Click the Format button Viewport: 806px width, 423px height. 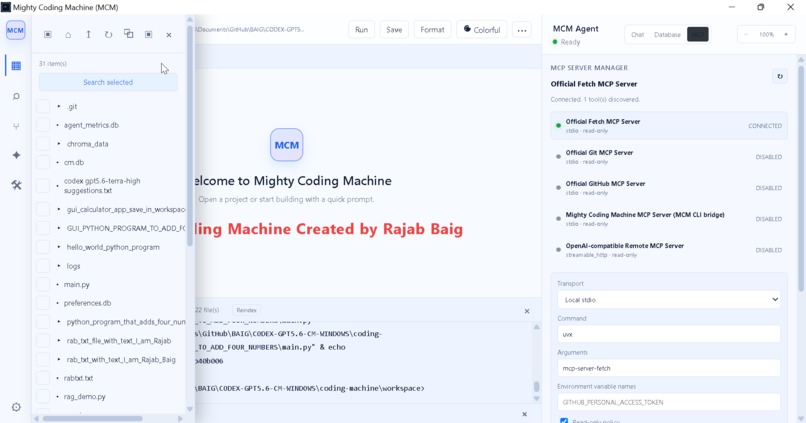[x=432, y=30]
